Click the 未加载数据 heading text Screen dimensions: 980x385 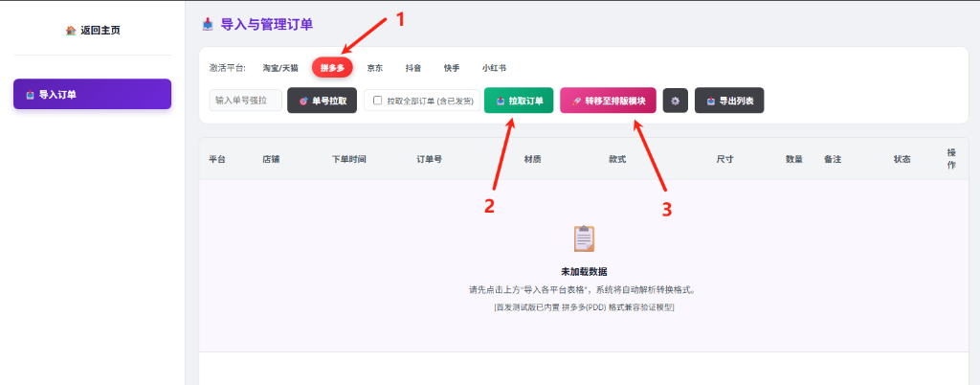(585, 272)
